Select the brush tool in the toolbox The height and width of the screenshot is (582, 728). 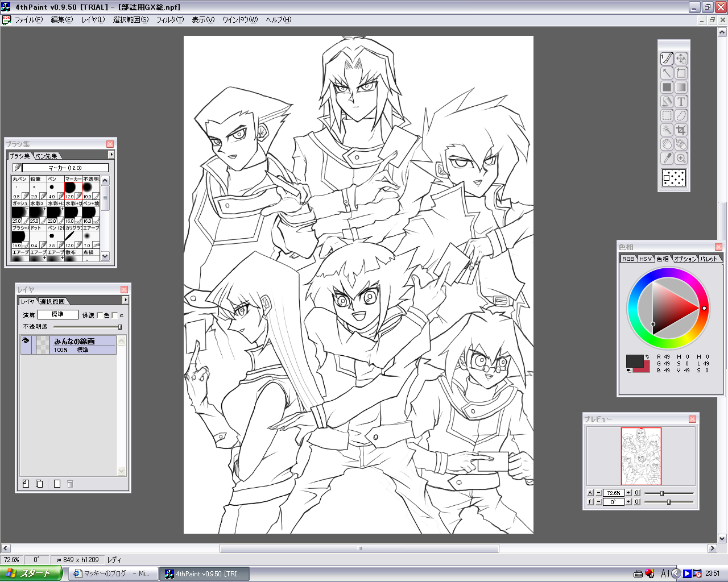tap(667, 59)
